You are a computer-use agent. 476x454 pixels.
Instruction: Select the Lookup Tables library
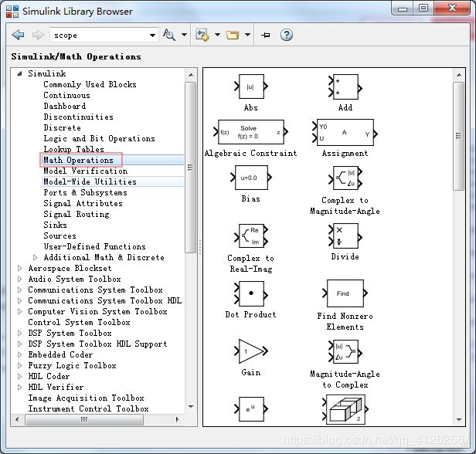pos(73,149)
